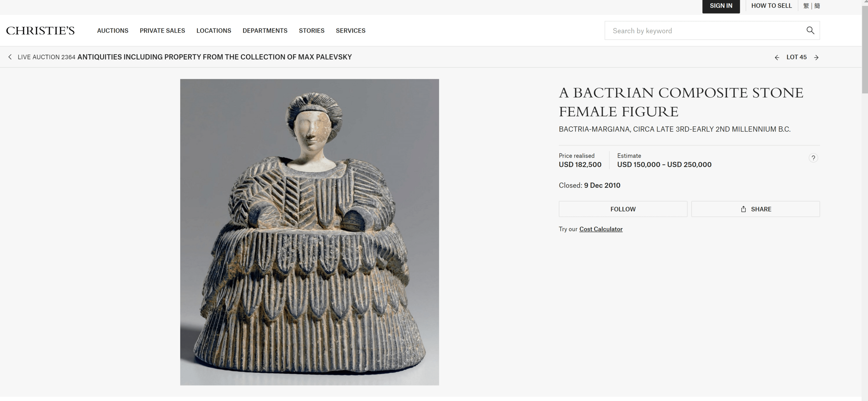Follow this Bactrian figure lot
The width and height of the screenshot is (868, 401).
tap(623, 209)
